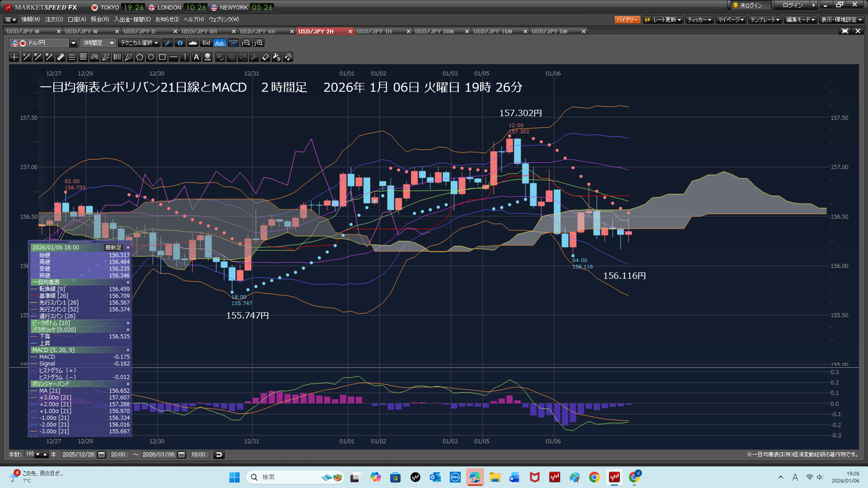
Task: Choose the text annotation 'A' tool
Action: click(197, 57)
